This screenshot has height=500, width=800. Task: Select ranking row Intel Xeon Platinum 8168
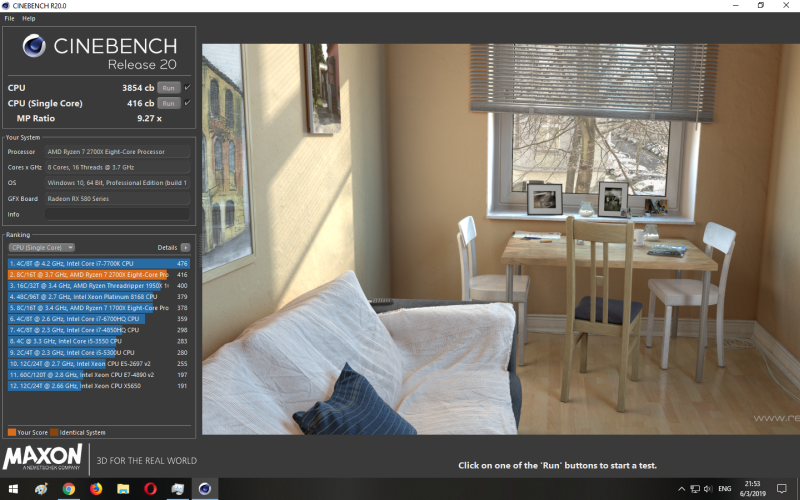(x=99, y=297)
